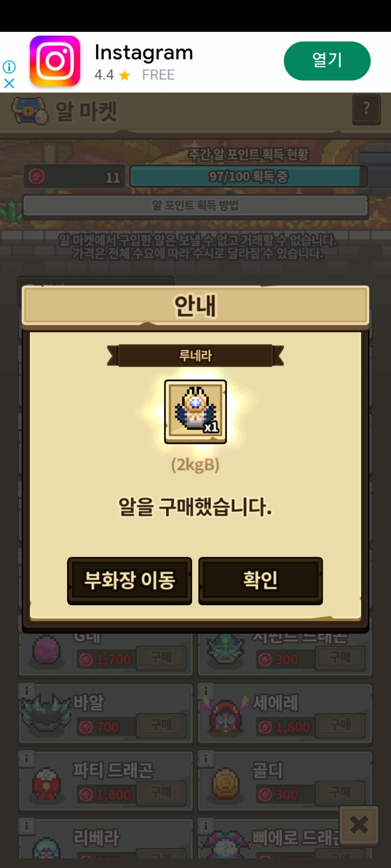Open the ad info icon
Screen dimensions: 391x868
click(x=9, y=67)
